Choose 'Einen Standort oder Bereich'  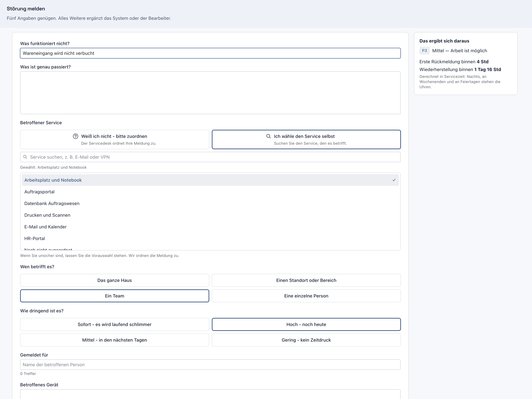(x=306, y=280)
